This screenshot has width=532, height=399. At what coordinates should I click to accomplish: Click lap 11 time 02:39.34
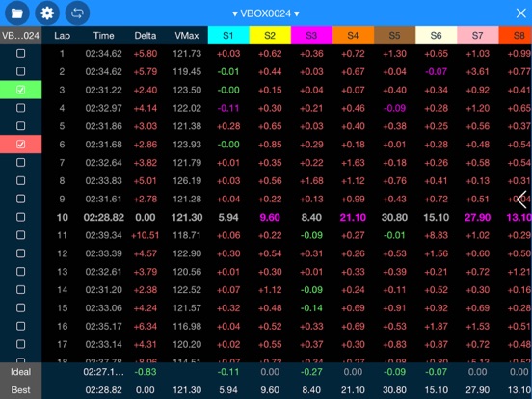(x=104, y=235)
